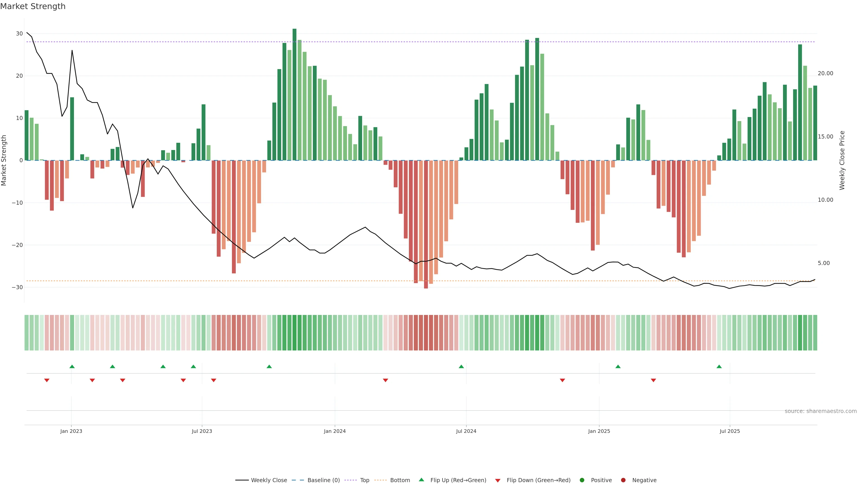Click the flip-down triangle between Jan and Jul 2024
Viewport: 868px width, 488px height.
tap(385, 380)
